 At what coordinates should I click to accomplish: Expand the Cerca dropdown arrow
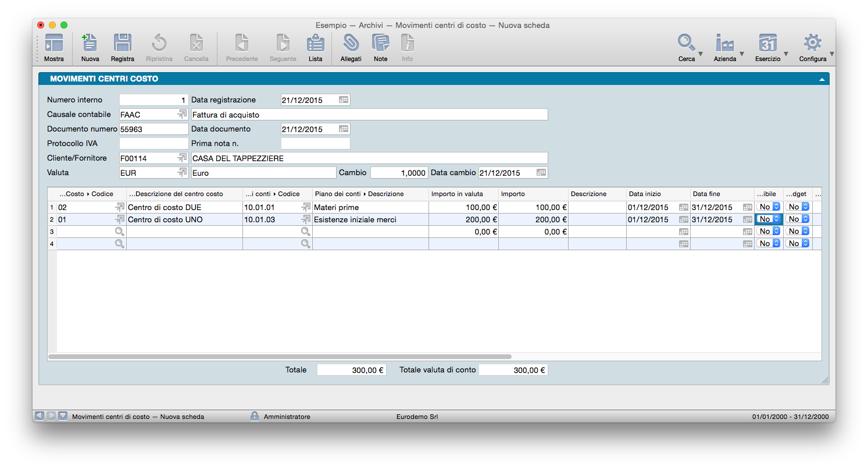click(701, 54)
